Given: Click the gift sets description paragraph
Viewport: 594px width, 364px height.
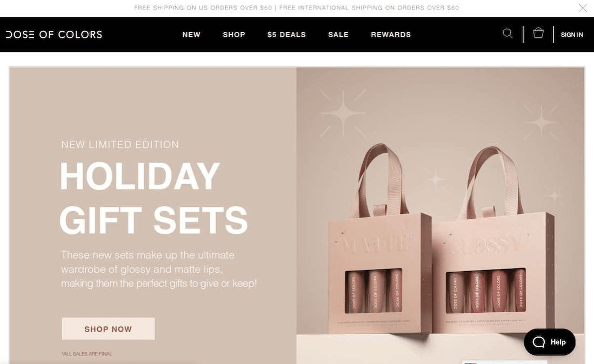Looking at the screenshot, I should [159, 269].
